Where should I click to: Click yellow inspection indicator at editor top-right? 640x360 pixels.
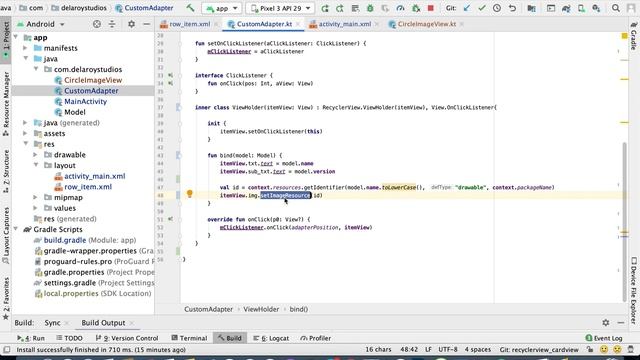[x=624, y=36]
